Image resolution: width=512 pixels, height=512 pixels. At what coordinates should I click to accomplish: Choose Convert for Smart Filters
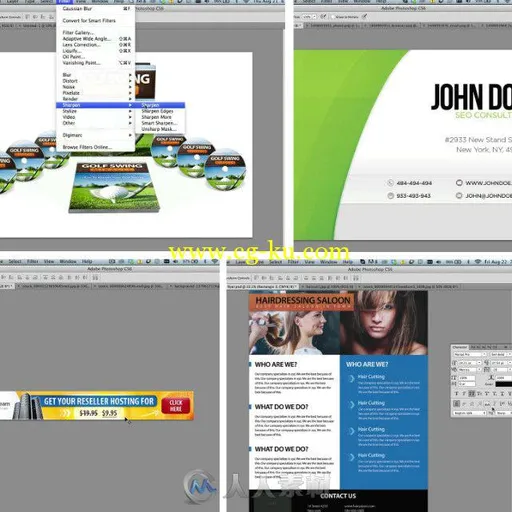click(97, 21)
